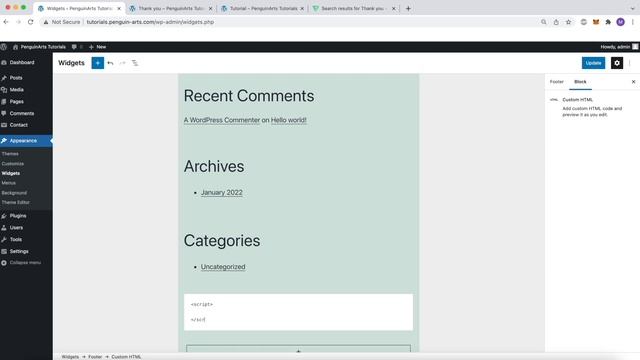Open the block inserter plus button
This screenshot has height=360, width=640.
98,63
